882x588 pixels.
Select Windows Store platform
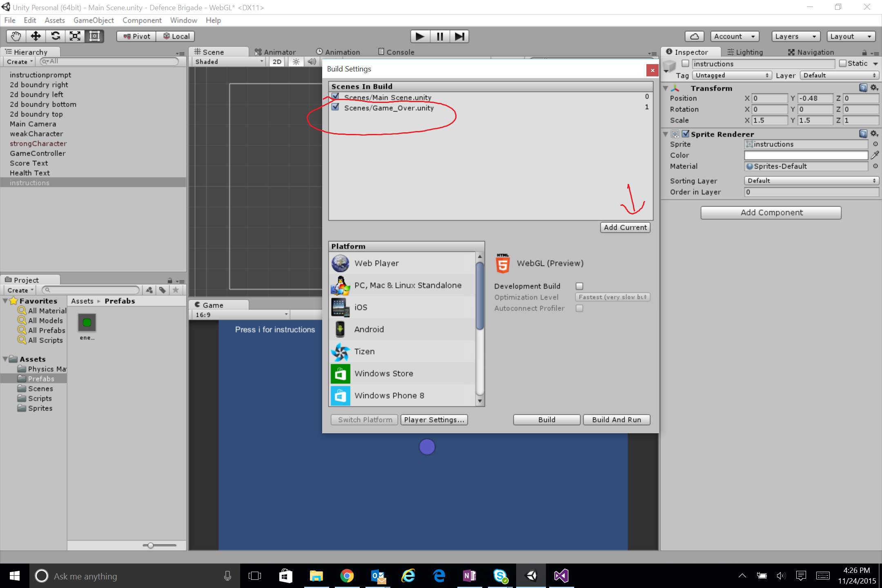(402, 374)
